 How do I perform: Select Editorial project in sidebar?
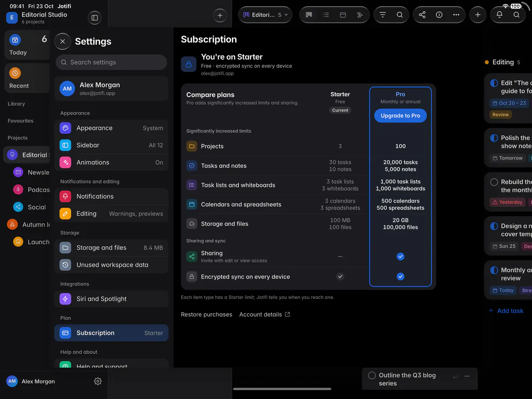(27, 155)
